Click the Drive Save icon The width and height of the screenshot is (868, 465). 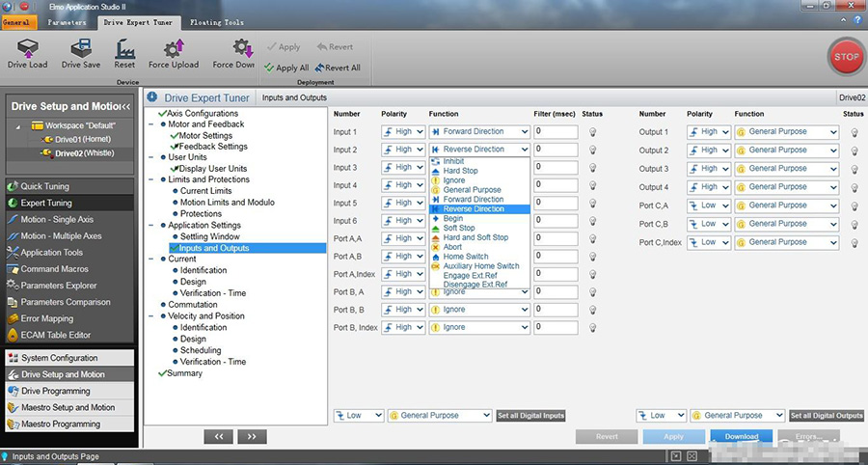click(81, 48)
